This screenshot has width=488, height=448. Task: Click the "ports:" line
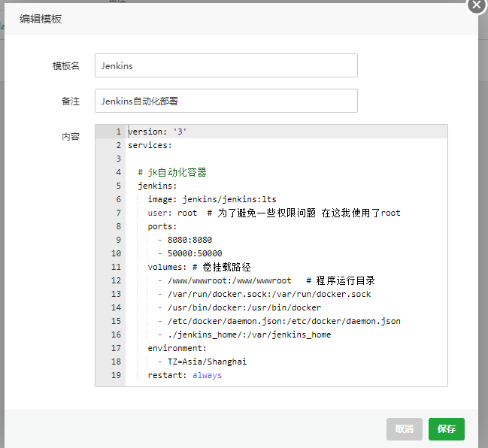coord(162,226)
